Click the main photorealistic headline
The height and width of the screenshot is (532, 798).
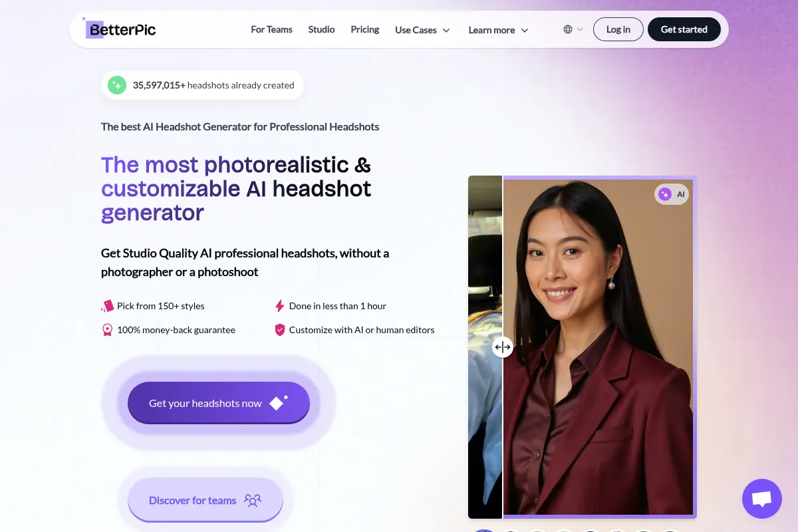click(236, 189)
